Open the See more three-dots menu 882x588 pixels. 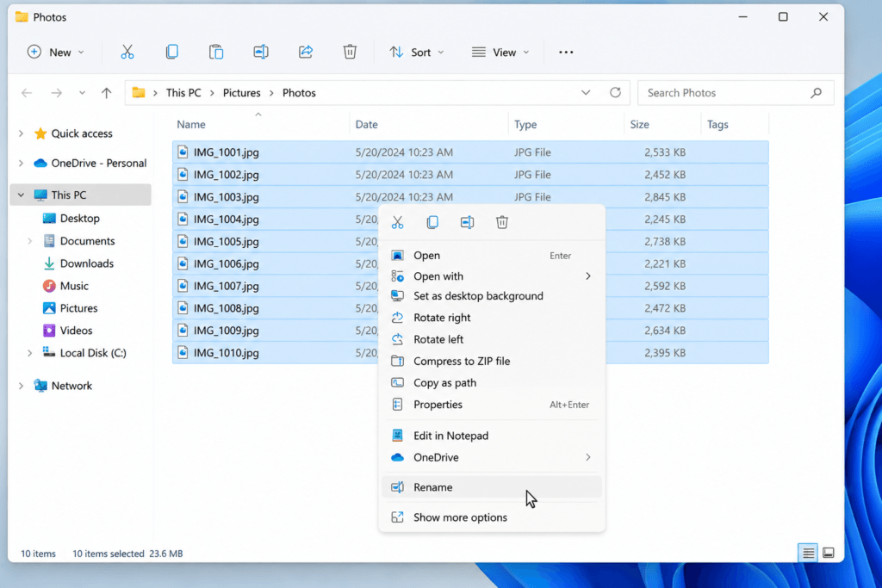coord(566,53)
